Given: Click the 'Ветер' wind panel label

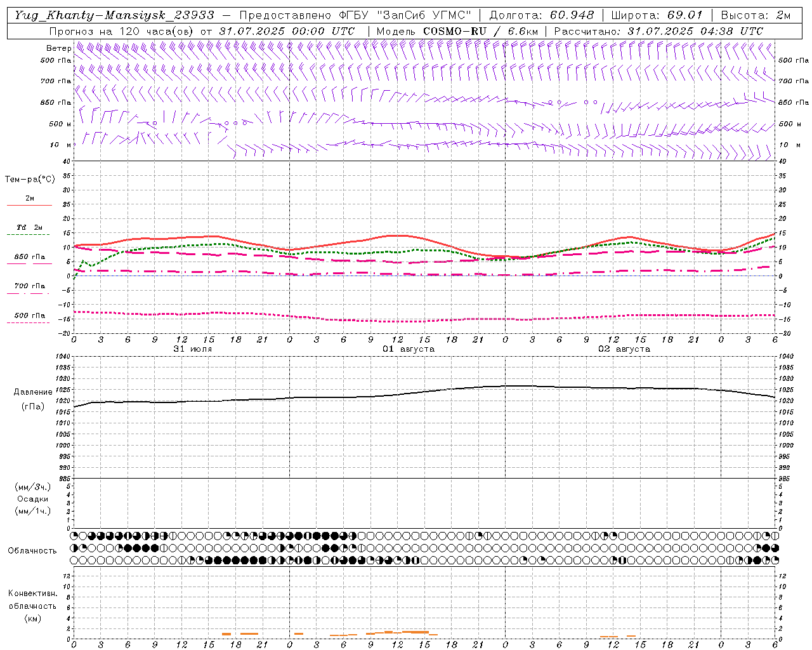Looking at the screenshot, I should (58, 48).
